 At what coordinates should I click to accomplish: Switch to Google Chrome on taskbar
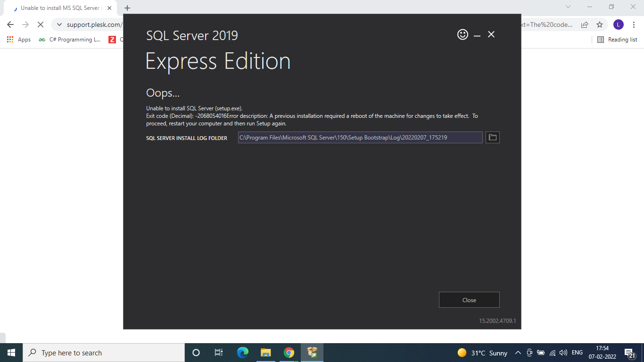coord(289,353)
